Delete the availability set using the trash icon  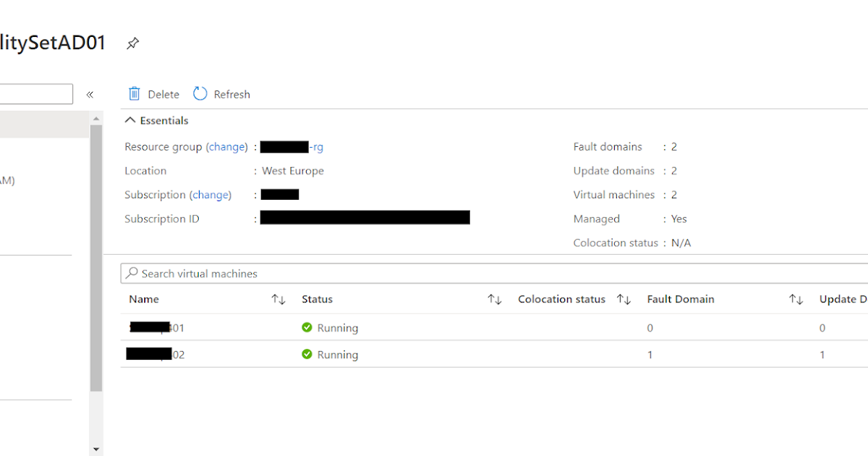click(x=135, y=93)
